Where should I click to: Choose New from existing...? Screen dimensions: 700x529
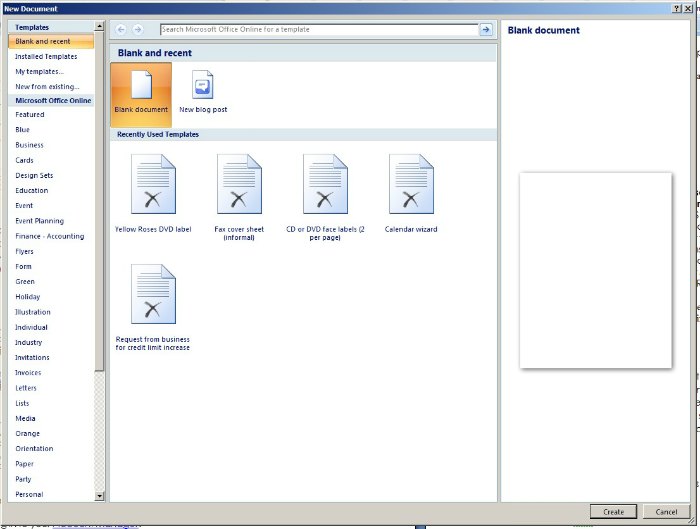coord(47,87)
